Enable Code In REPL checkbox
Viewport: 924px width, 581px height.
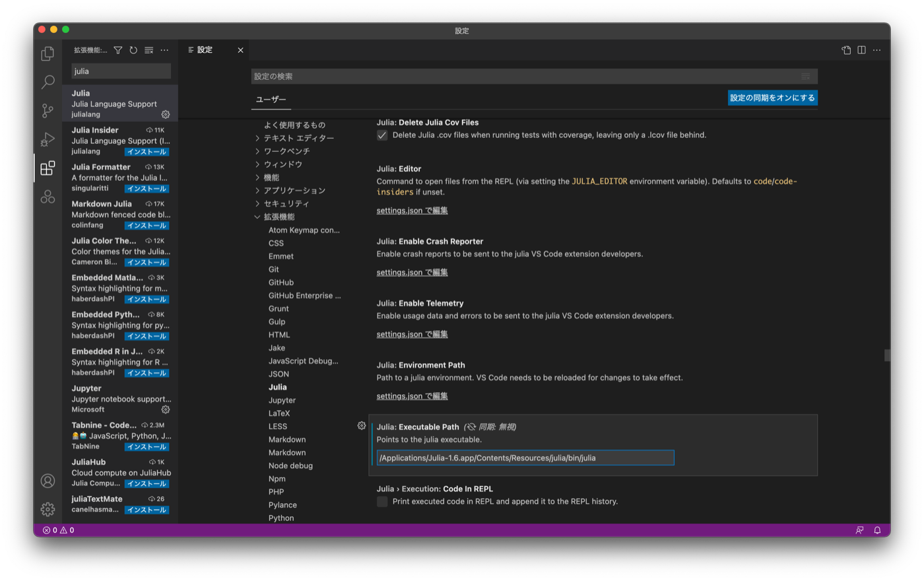coord(382,502)
